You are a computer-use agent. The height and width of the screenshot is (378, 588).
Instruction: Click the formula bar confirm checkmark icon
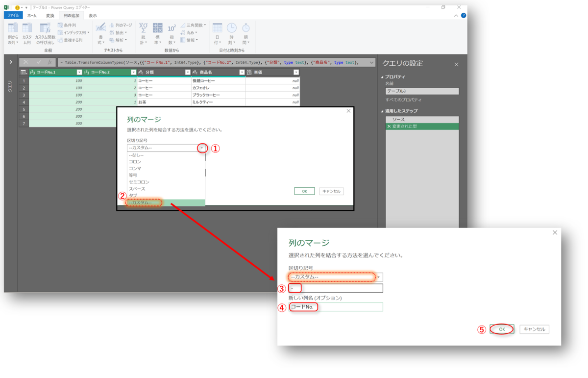pos(38,62)
